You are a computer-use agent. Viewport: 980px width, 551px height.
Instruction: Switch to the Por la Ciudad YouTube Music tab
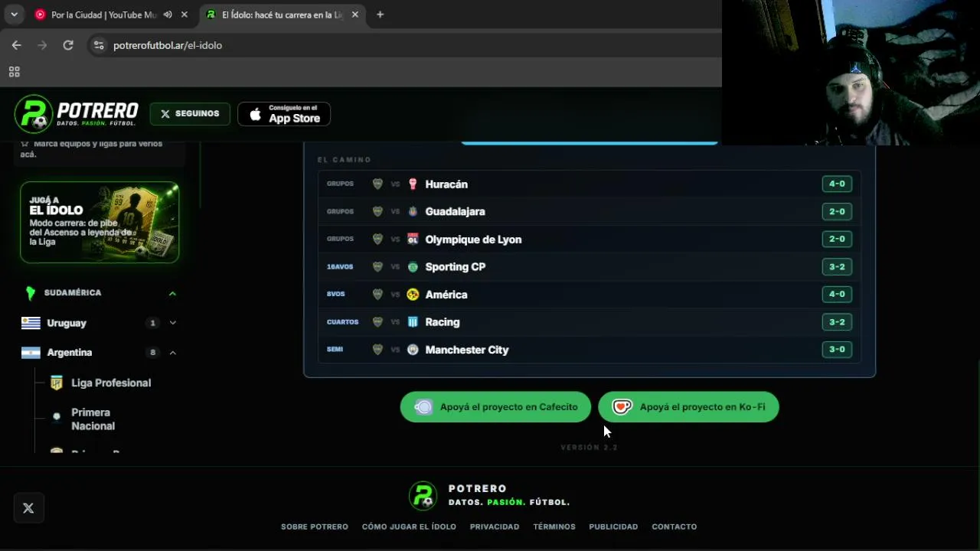point(103,15)
